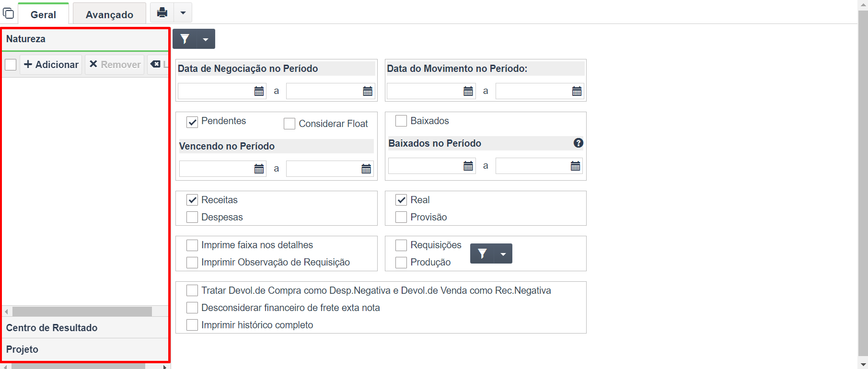
Task: Open the calendar for Data do Movimento end date
Action: (577, 91)
